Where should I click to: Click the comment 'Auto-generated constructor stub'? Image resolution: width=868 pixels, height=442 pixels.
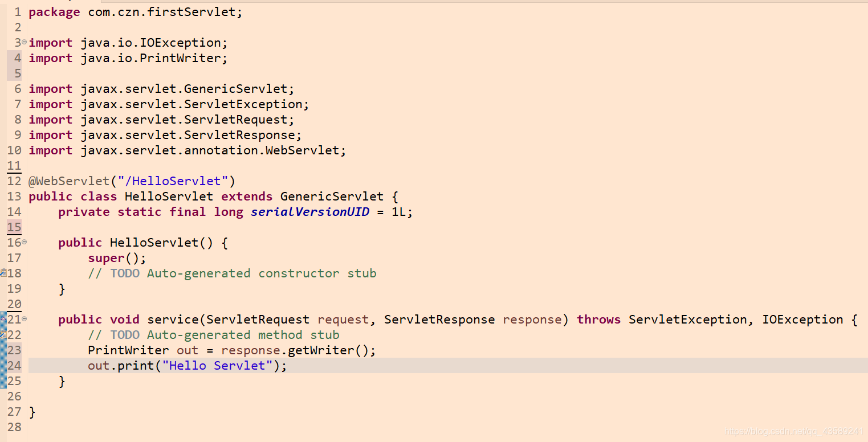point(262,273)
